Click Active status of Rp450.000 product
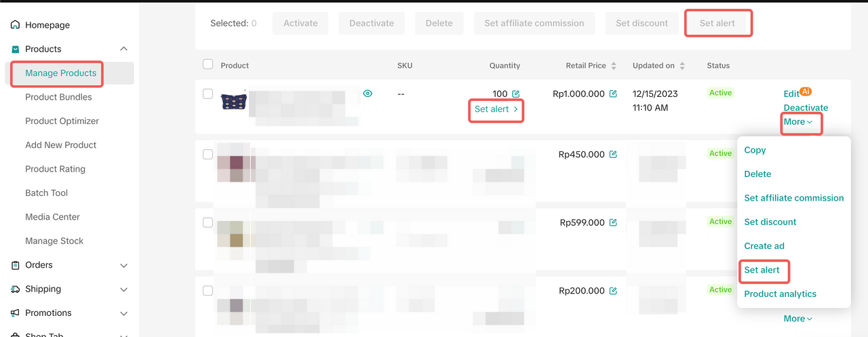Screen dimensions: 868x337 point(720,153)
